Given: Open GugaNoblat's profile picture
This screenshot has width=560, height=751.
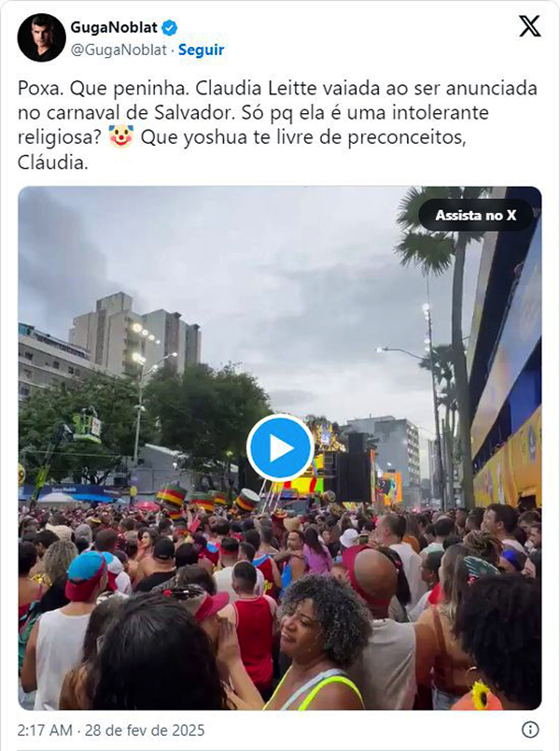Looking at the screenshot, I should coord(41,37).
